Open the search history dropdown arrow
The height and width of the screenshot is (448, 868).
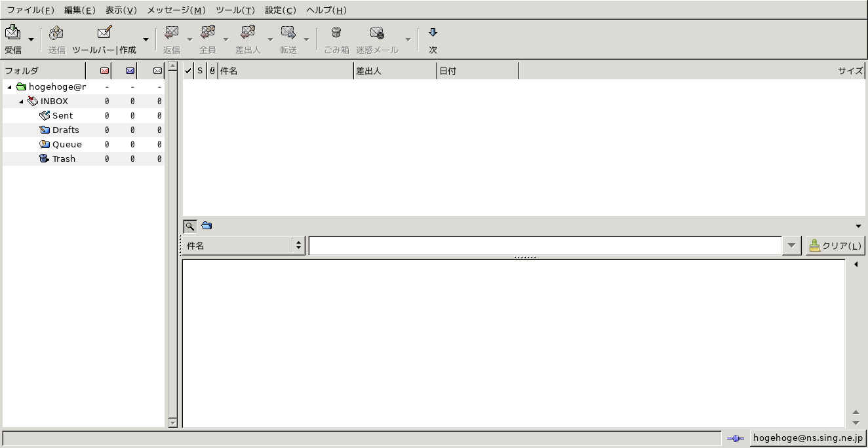[x=792, y=246]
